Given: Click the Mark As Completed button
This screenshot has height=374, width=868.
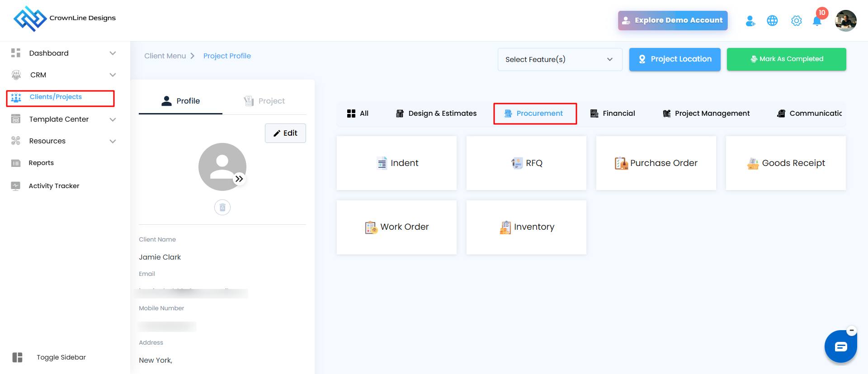Looking at the screenshot, I should click(786, 59).
